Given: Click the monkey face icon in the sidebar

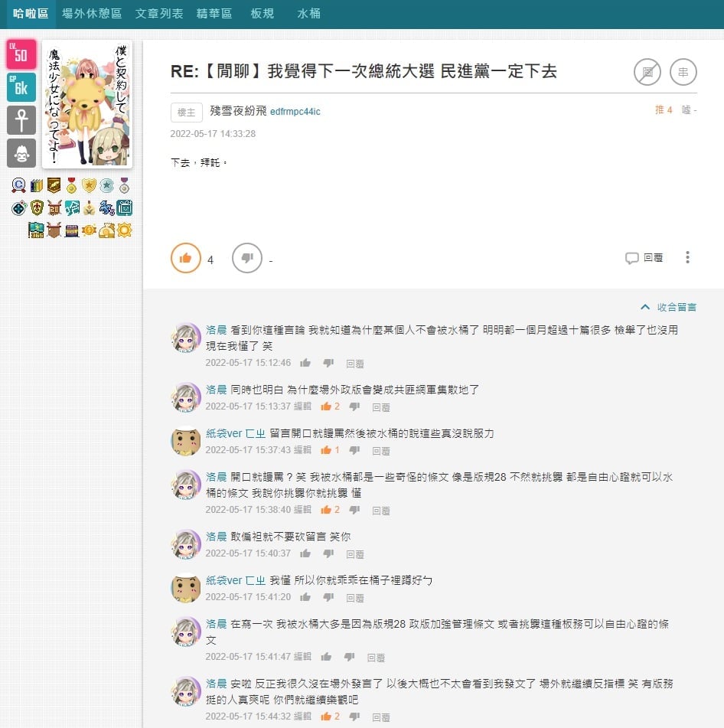Looking at the screenshot, I should [21, 153].
